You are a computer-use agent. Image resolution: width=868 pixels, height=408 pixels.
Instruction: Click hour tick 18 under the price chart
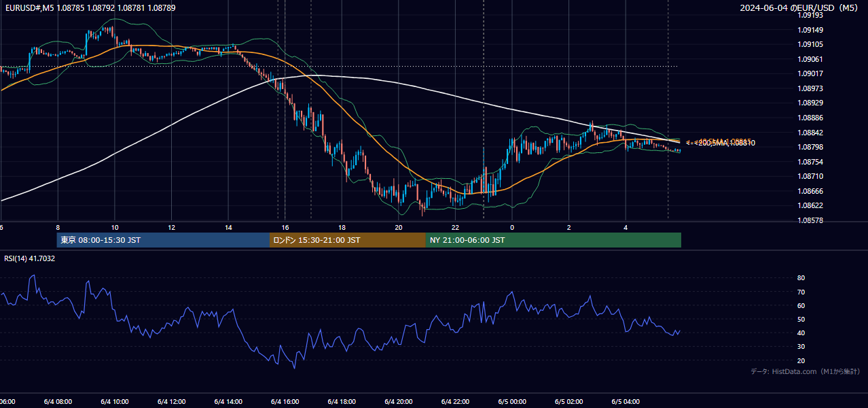pyautogui.click(x=342, y=227)
